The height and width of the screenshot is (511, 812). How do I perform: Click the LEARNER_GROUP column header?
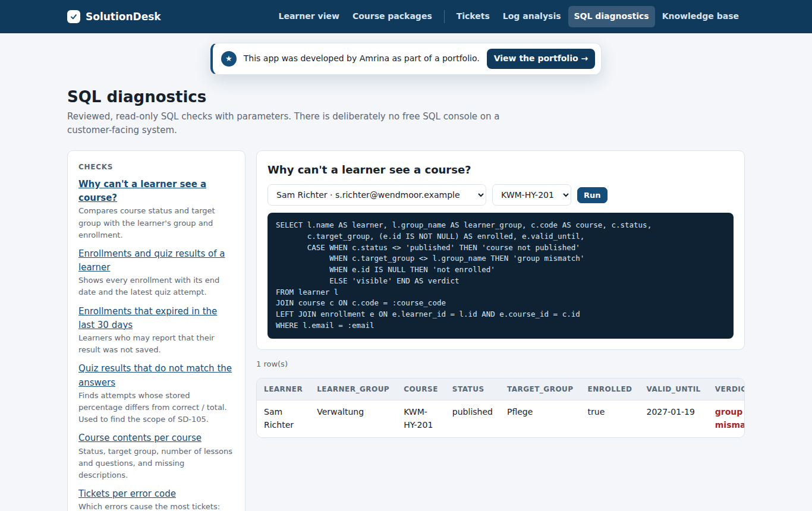pyautogui.click(x=353, y=389)
